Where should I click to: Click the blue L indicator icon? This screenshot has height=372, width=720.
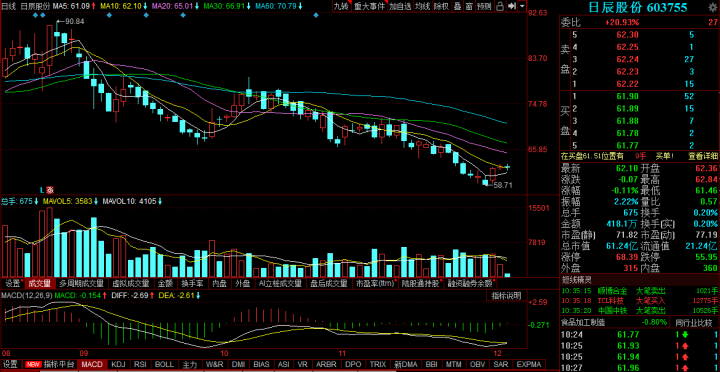click(x=42, y=189)
